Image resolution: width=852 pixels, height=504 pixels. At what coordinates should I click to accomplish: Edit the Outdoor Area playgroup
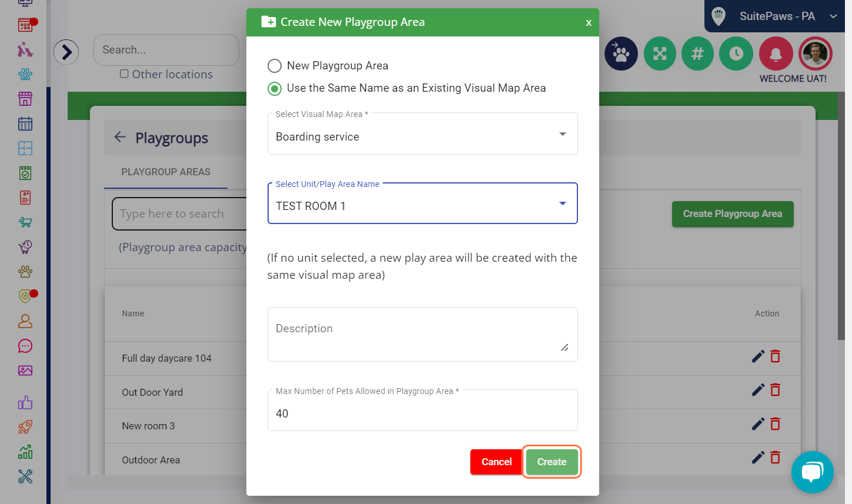758,458
